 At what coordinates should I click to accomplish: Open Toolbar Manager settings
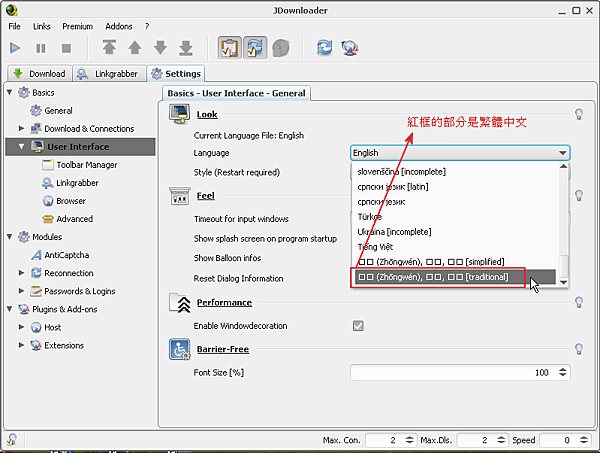(87, 165)
